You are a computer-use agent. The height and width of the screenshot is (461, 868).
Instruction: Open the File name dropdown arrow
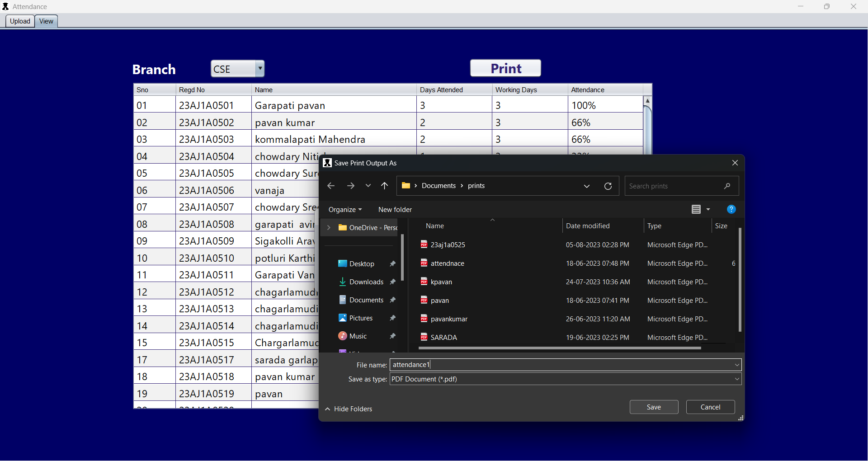tap(737, 365)
